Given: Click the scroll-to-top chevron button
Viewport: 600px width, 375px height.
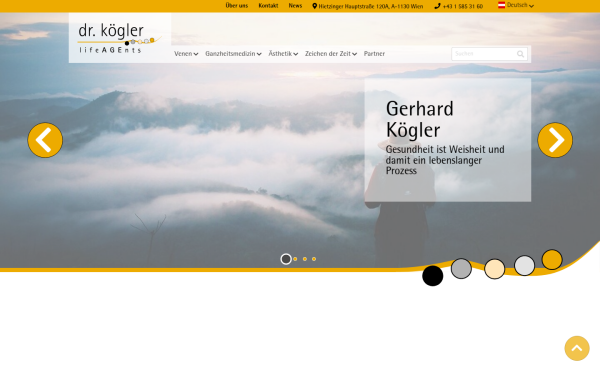Looking at the screenshot, I should tap(577, 348).
